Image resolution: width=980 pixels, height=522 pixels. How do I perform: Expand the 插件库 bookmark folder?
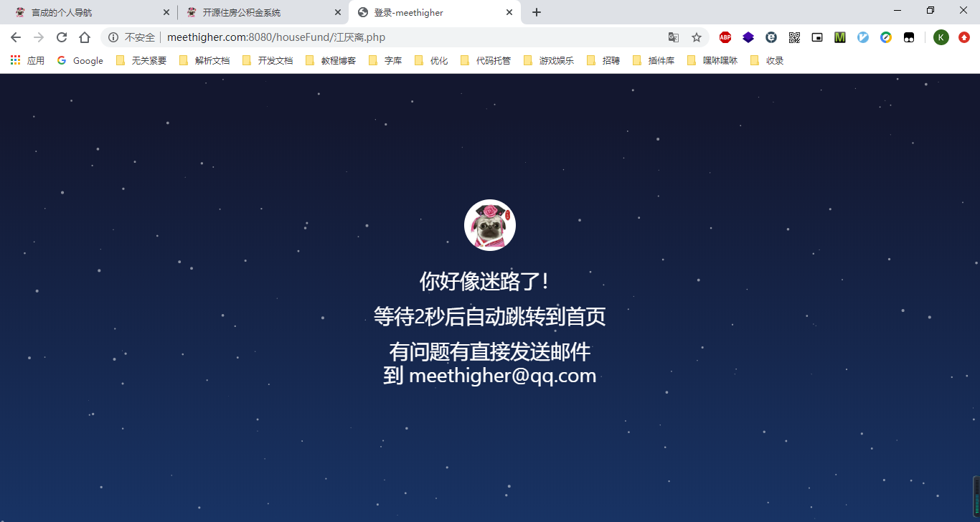[x=654, y=61]
